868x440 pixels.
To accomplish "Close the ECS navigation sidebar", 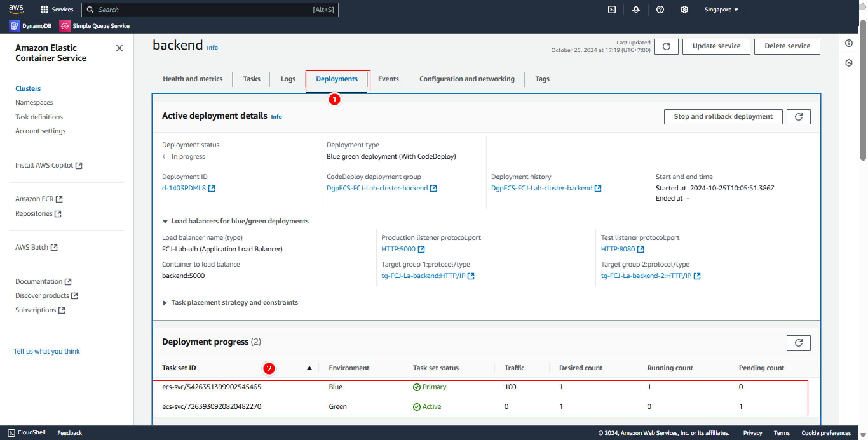I will (119, 48).
